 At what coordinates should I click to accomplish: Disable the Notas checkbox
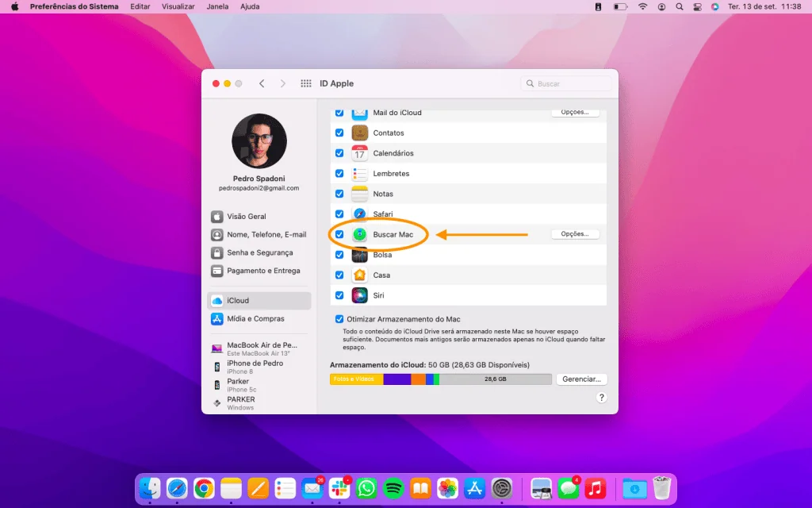pos(339,193)
